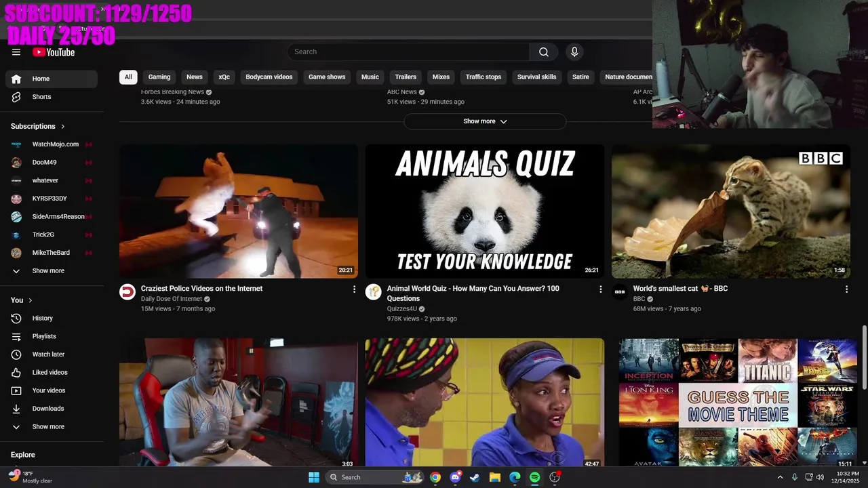868x488 pixels.
Task: Open DooM49 subscription channel
Action: (x=52, y=163)
